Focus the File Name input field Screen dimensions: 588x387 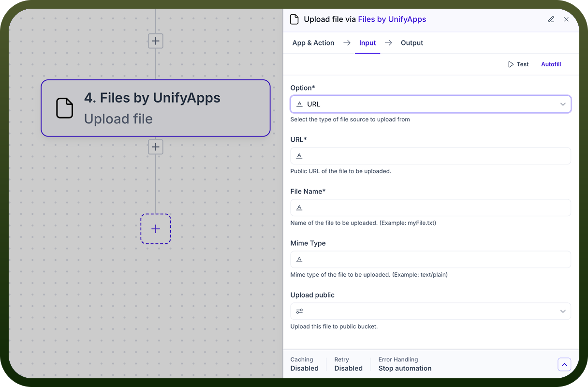[x=430, y=208]
